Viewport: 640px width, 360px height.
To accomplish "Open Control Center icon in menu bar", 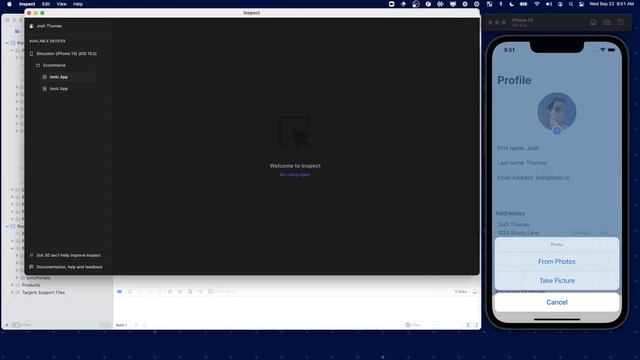I will [581, 4].
